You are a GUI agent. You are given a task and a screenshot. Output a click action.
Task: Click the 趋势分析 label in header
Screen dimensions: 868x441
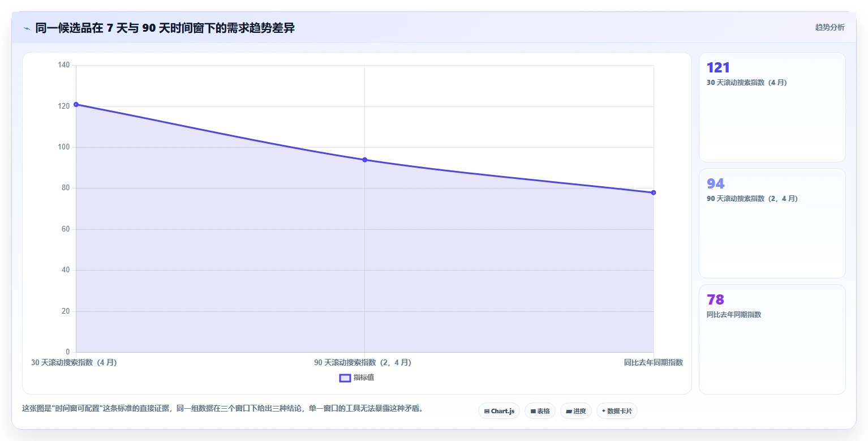point(830,27)
